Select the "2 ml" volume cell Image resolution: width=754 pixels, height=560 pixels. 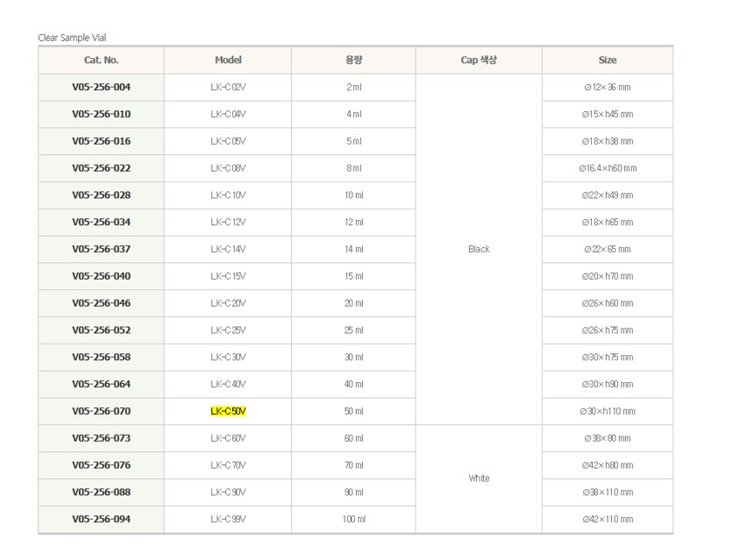pyautogui.click(x=354, y=87)
